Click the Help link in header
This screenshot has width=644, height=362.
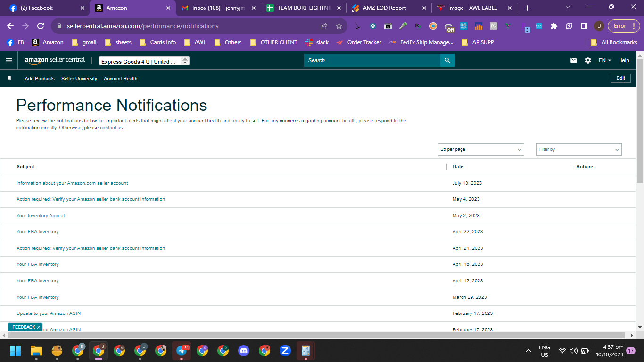[x=624, y=60]
